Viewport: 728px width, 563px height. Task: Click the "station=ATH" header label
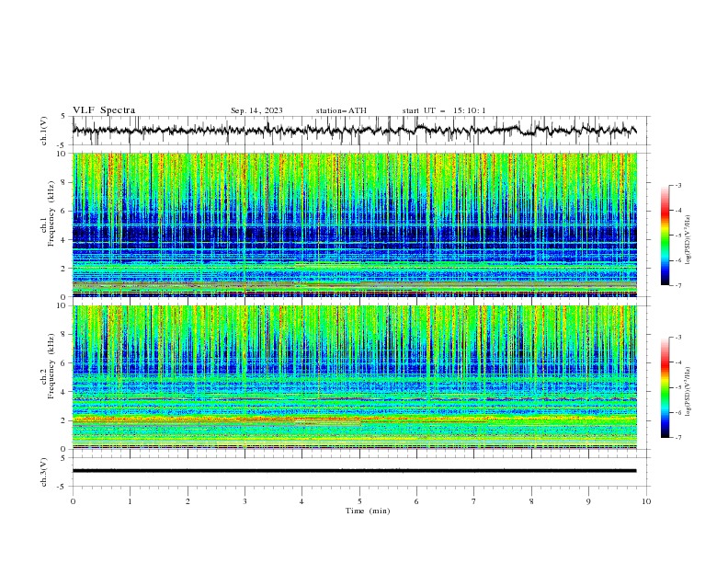(x=341, y=110)
